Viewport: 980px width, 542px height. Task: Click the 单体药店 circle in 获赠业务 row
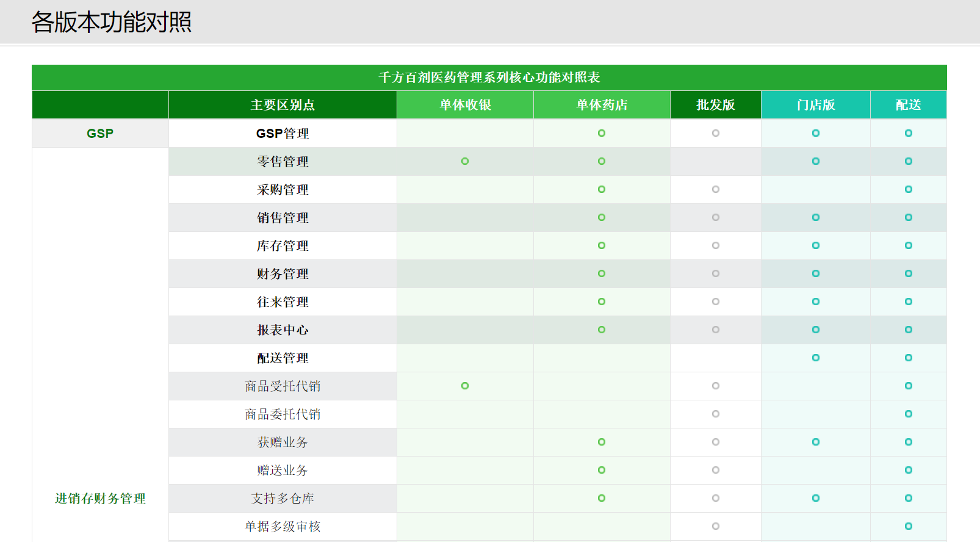602,442
